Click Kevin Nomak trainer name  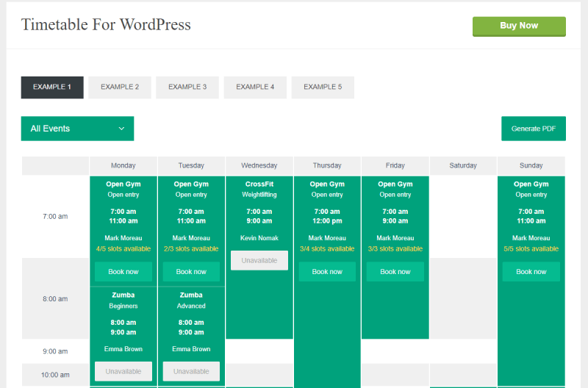point(259,238)
